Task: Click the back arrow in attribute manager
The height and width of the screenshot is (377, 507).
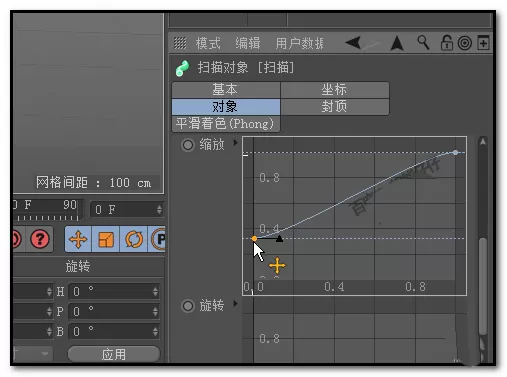Action: [353, 43]
